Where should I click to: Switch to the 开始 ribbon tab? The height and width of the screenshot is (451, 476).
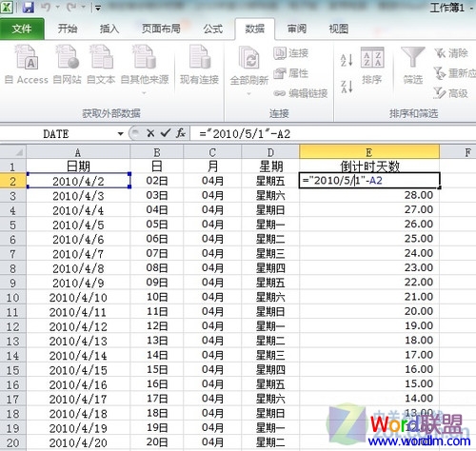point(68,29)
